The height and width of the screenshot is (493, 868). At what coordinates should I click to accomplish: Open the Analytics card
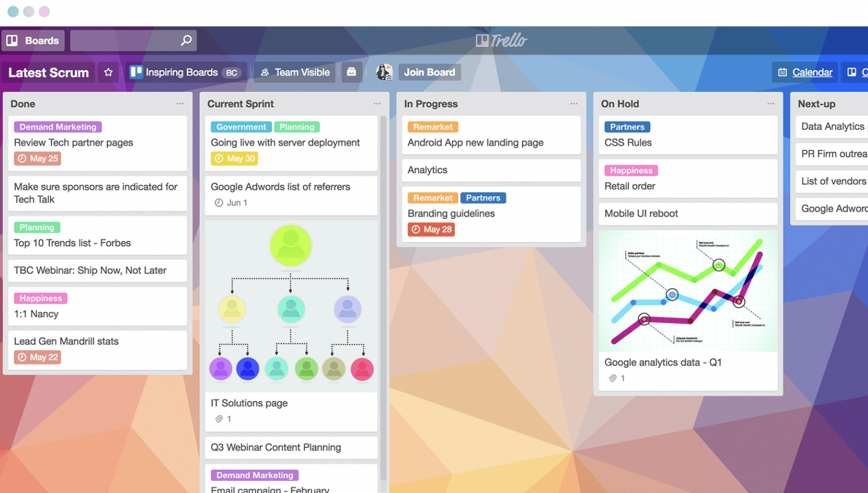[491, 170]
